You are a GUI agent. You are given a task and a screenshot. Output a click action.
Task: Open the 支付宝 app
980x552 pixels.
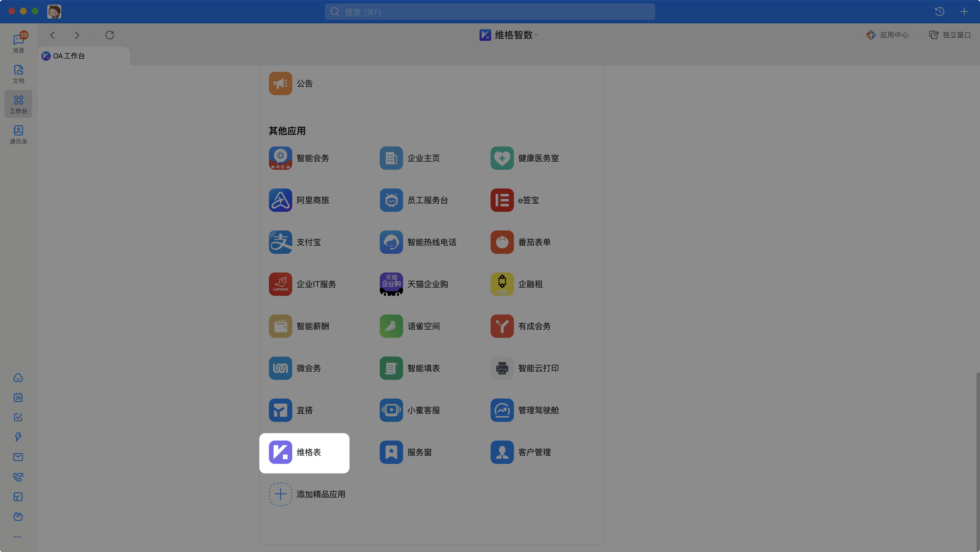(x=280, y=242)
